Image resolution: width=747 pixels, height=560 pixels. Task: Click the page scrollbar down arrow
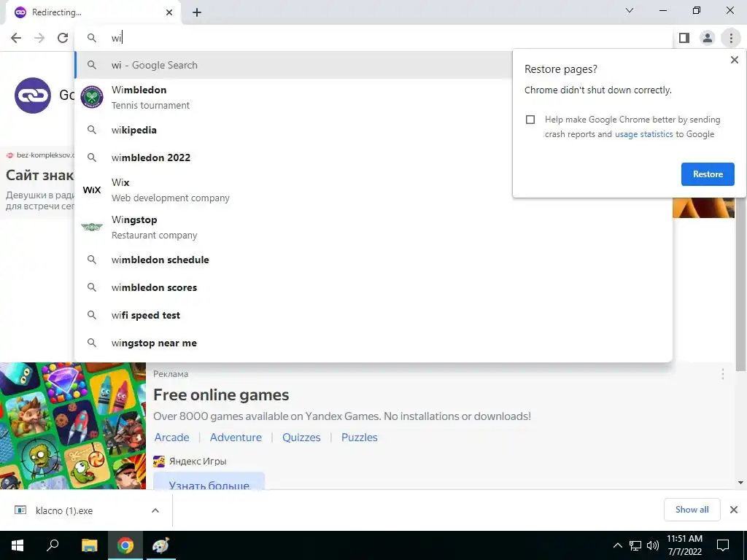tap(740, 483)
